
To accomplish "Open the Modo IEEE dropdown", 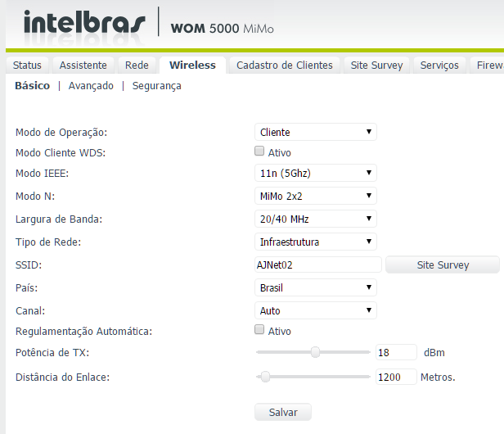I will tap(316, 173).
